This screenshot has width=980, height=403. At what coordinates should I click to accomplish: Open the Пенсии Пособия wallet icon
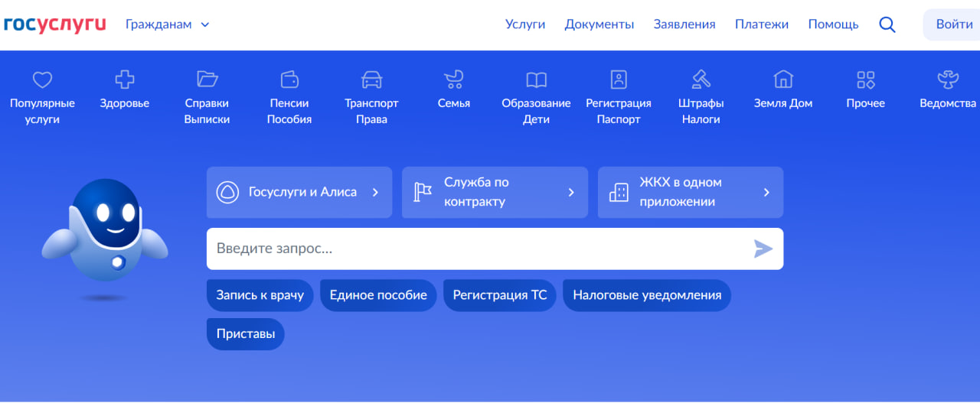(289, 79)
